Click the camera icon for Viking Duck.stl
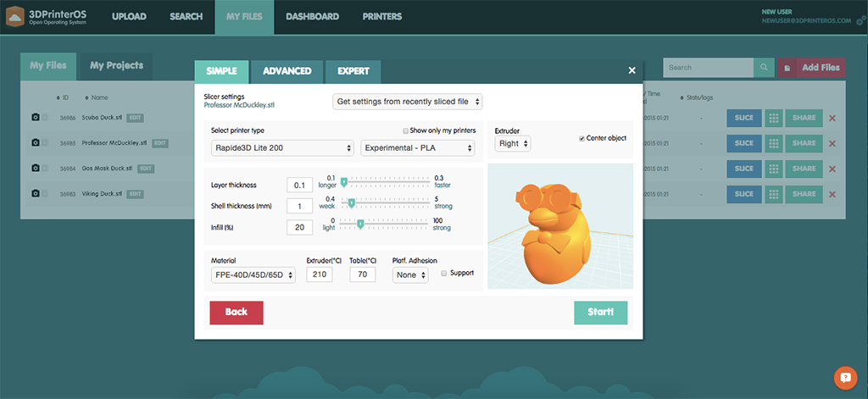Screen dimensions: 868x399 [36, 194]
